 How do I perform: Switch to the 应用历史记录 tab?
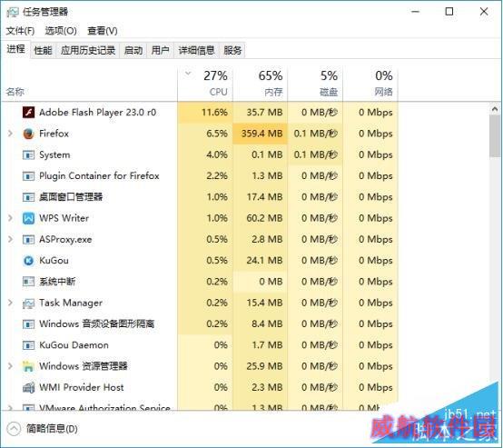pos(88,50)
